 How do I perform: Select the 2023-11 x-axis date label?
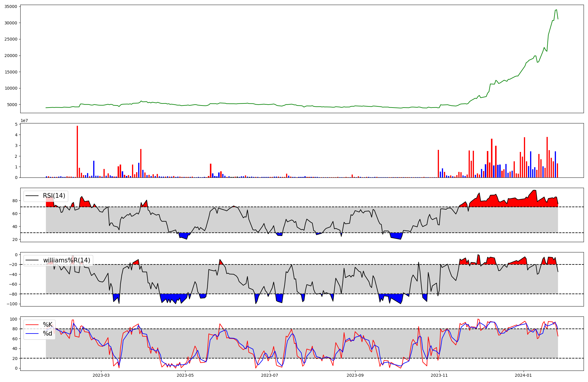439,375
